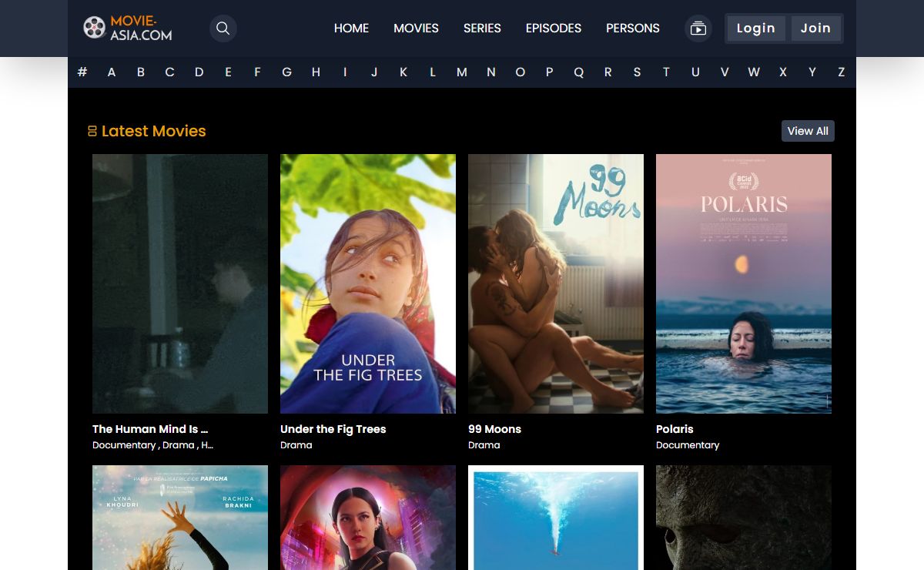Image resolution: width=924 pixels, height=570 pixels.
Task: Click the Documentary genre under Polaris
Action: [688, 445]
